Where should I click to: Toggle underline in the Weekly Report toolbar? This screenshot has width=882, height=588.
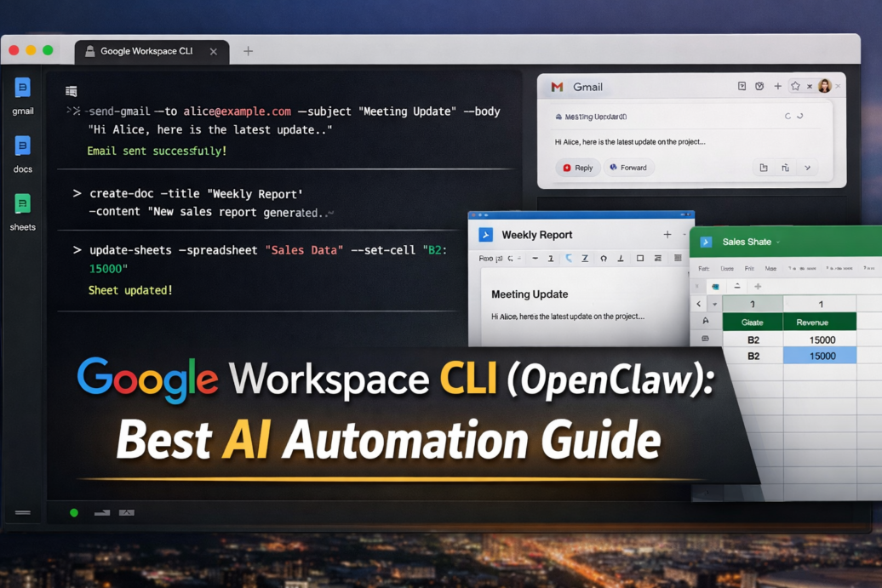[x=585, y=259]
